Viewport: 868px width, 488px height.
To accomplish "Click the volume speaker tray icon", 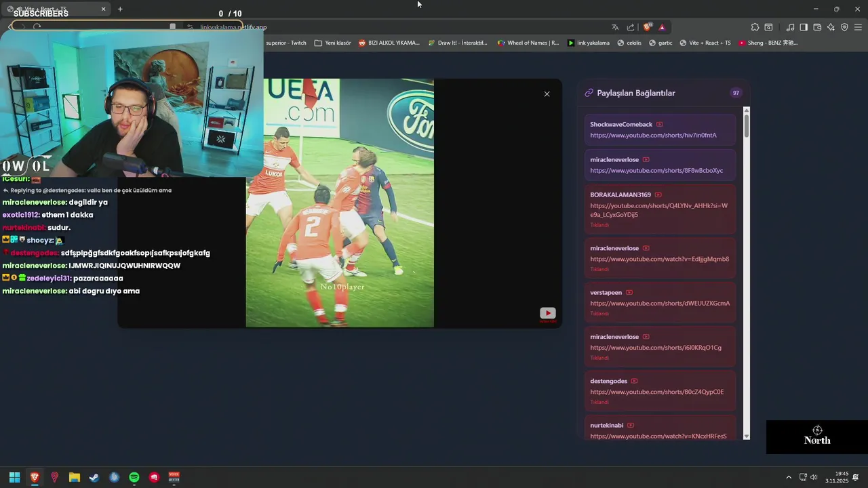I will coord(814,477).
